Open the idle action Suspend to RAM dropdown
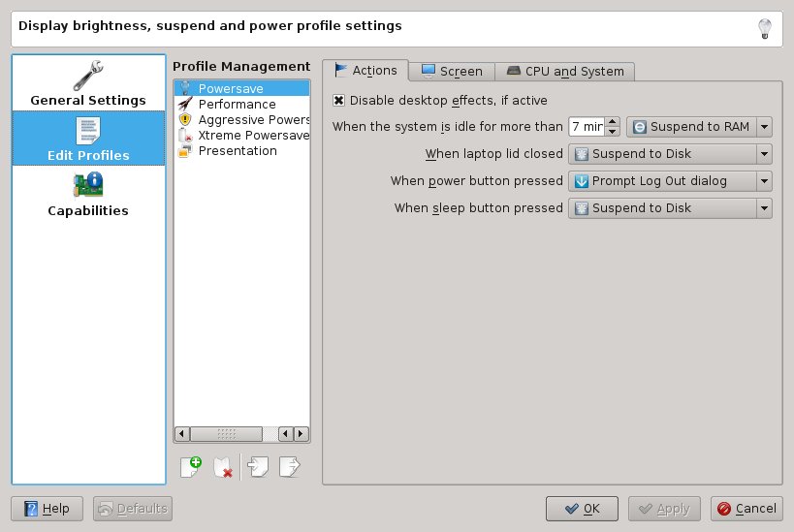794x532 pixels. 699,127
